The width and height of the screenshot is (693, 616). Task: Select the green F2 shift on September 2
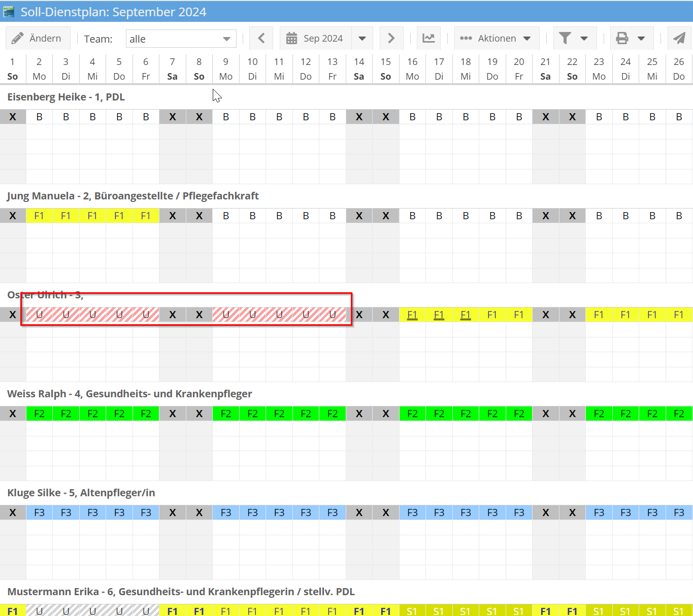39,414
